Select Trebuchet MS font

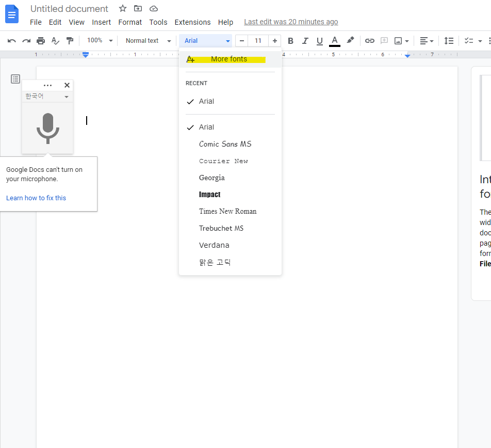230,228
